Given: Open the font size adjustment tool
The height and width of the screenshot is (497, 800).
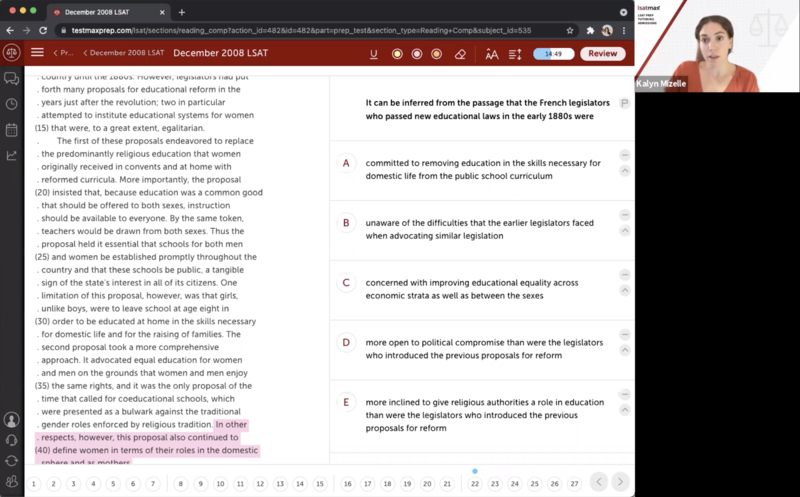Looking at the screenshot, I should click(x=491, y=54).
